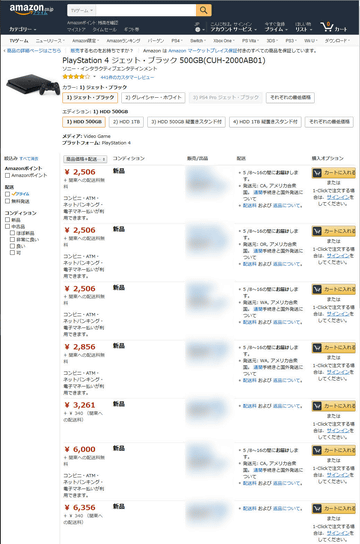Check the 中古品 condition checkbox

7,227
